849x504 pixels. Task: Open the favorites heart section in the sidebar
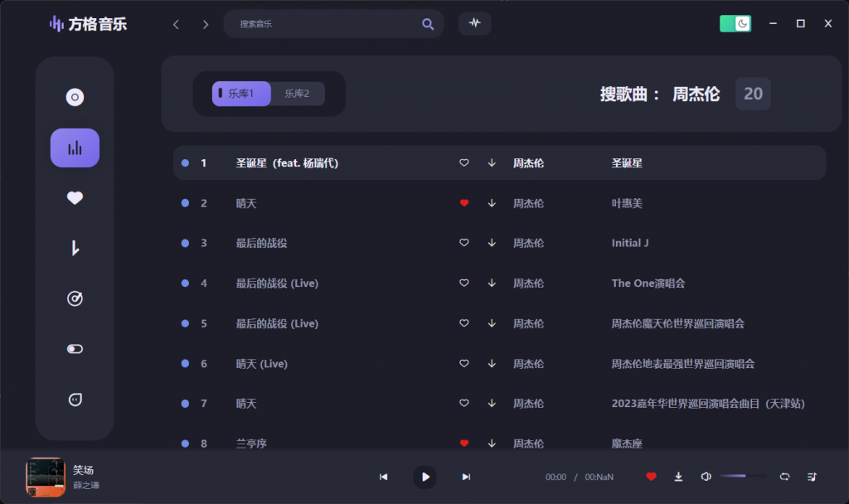pyautogui.click(x=75, y=197)
